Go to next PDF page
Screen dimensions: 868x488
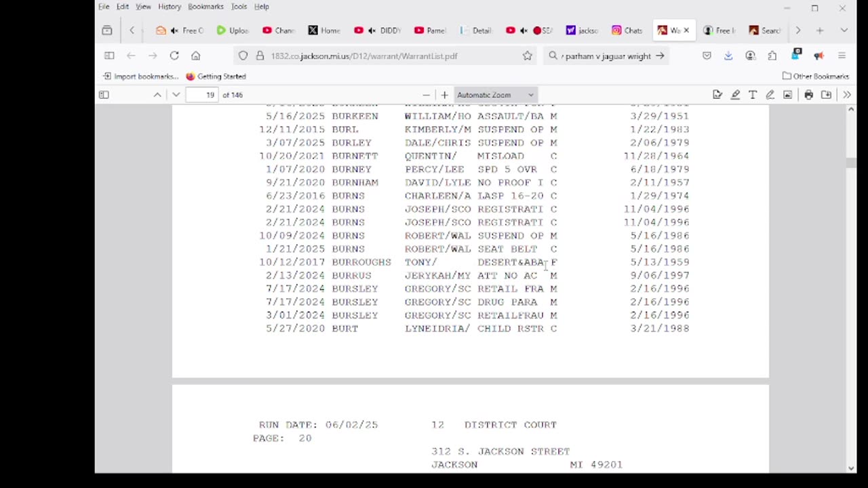coord(176,95)
